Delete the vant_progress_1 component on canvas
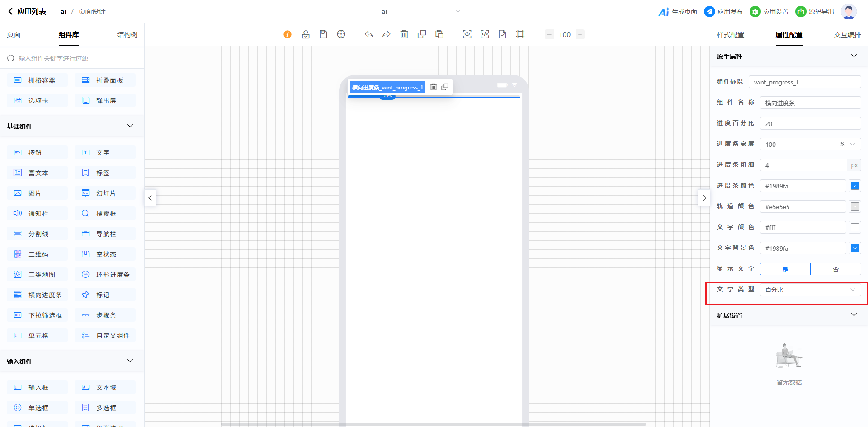 pos(433,87)
